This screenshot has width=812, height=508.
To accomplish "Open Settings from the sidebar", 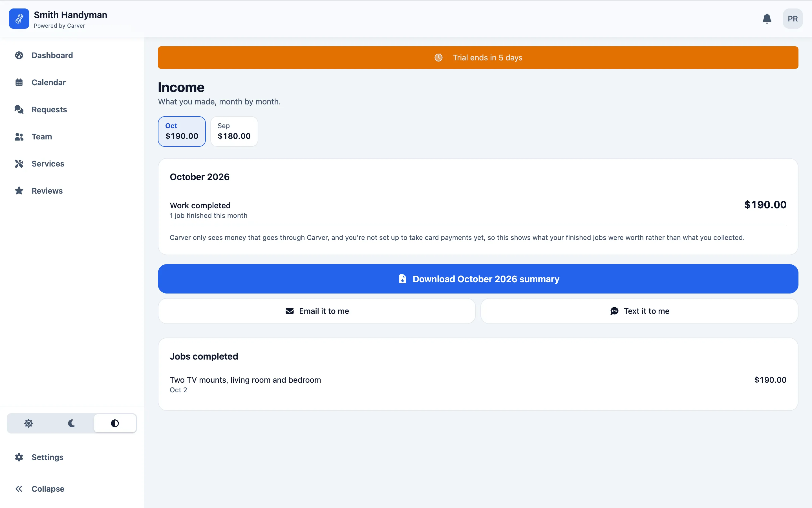I will pos(72,457).
